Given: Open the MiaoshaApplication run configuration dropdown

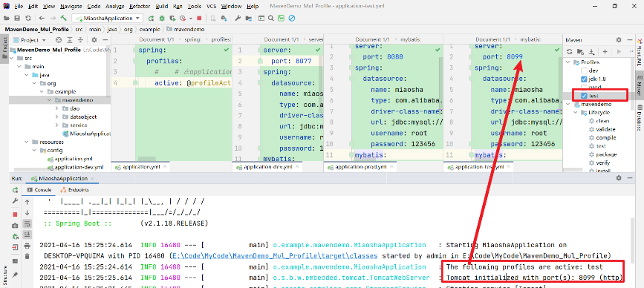Looking at the screenshot, I should (107, 18).
